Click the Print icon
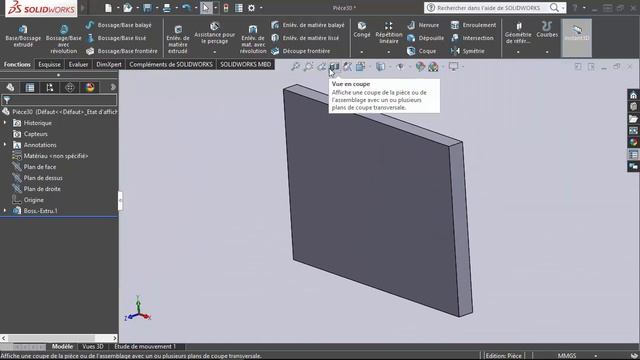The image size is (640, 360). pyautogui.click(x=167, y=8)
